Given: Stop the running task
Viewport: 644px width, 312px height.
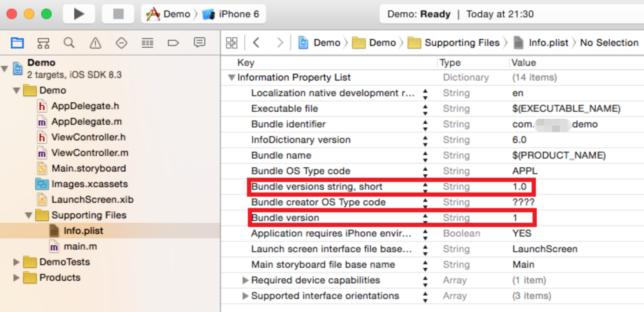Looking at the screenshot, I should pyautogui.click(x=118, y=14).
